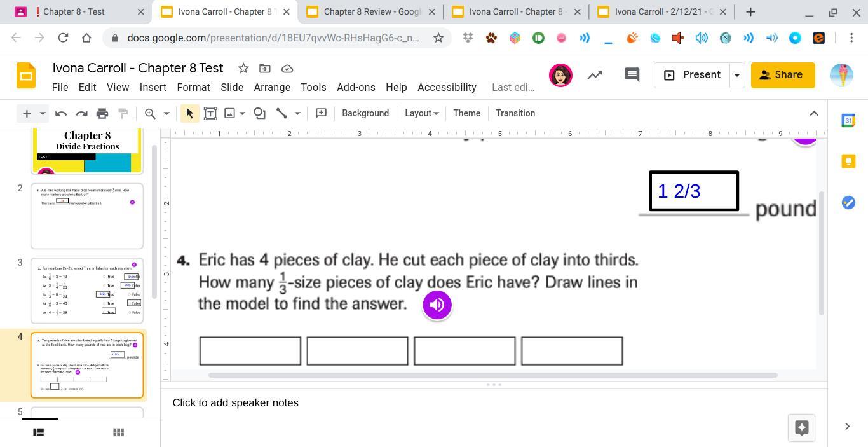The width and height of the screenshot is (868, 447).
Task: Open the Arrange menu
Action: tap(272, 87)
